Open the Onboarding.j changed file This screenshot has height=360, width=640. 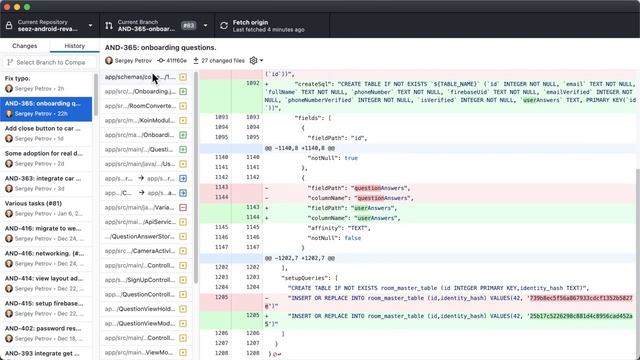146,91
